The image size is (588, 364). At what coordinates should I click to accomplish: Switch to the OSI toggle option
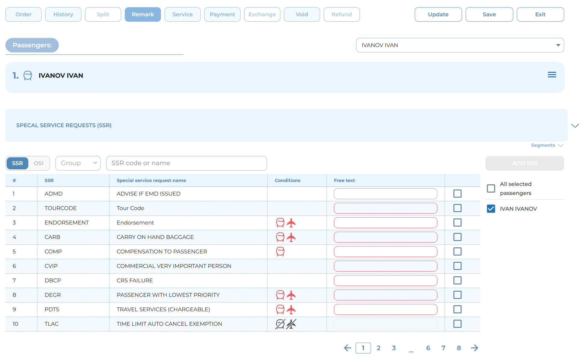(39, 163)
